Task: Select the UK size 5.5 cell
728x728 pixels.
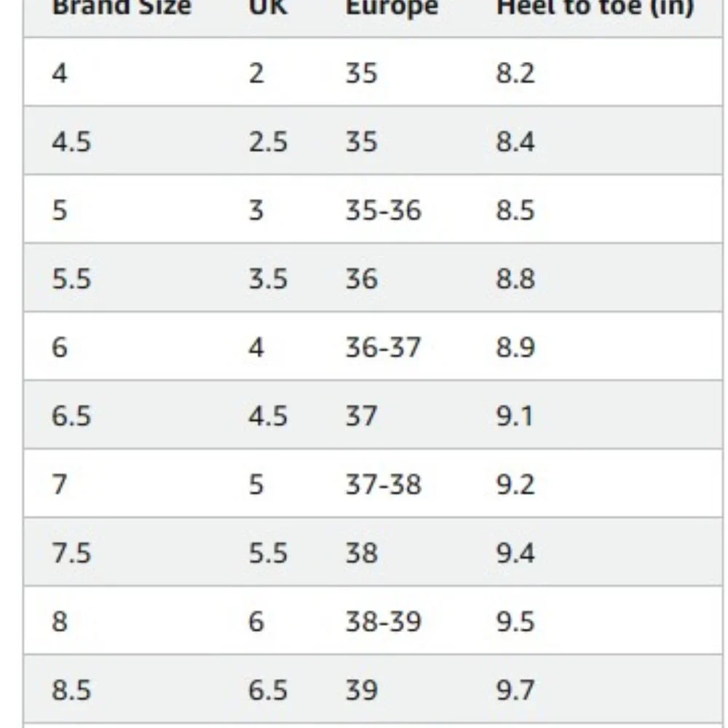Action: (268, 553)
